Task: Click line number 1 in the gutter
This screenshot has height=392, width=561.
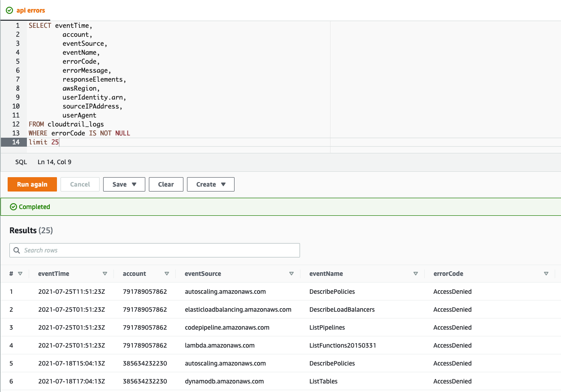Action: click(x=18, y=26)
